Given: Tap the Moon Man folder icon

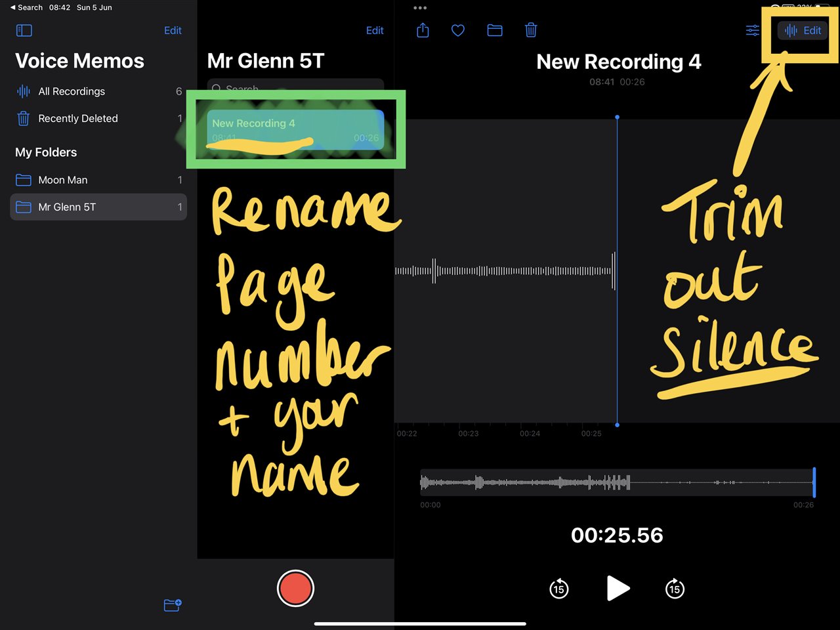Looking at the screenshot, I should click(x=24, y=180).
